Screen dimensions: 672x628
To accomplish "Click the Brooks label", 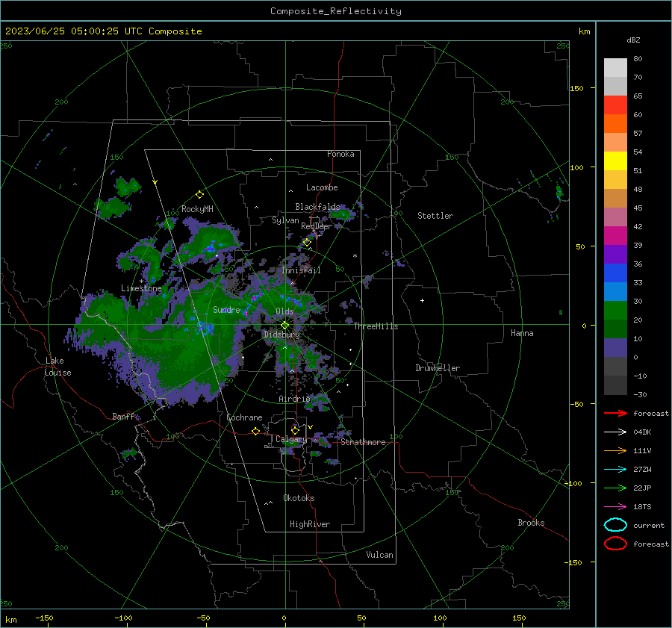I will pyautogui.click(x=531, y=523).
